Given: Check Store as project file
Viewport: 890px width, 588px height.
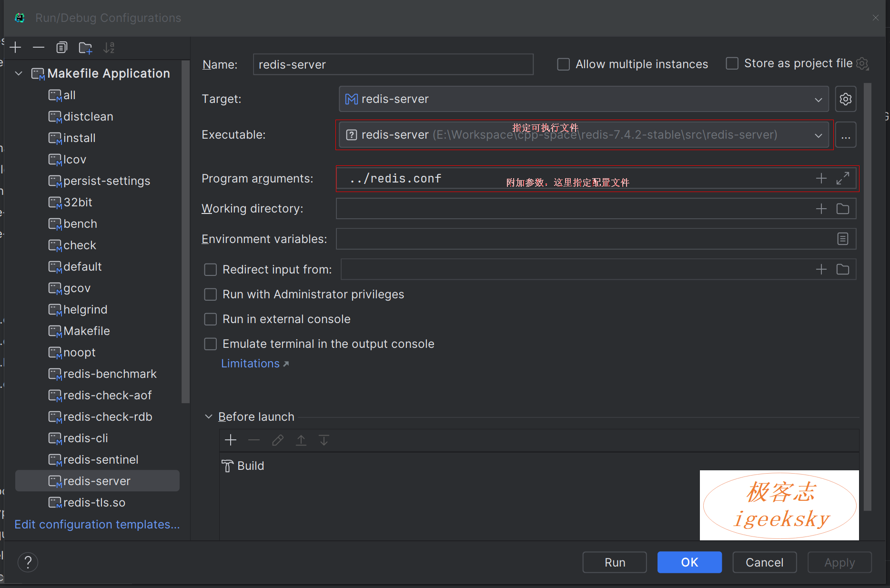Looking at the screenshot, I should tap(732, 63).
